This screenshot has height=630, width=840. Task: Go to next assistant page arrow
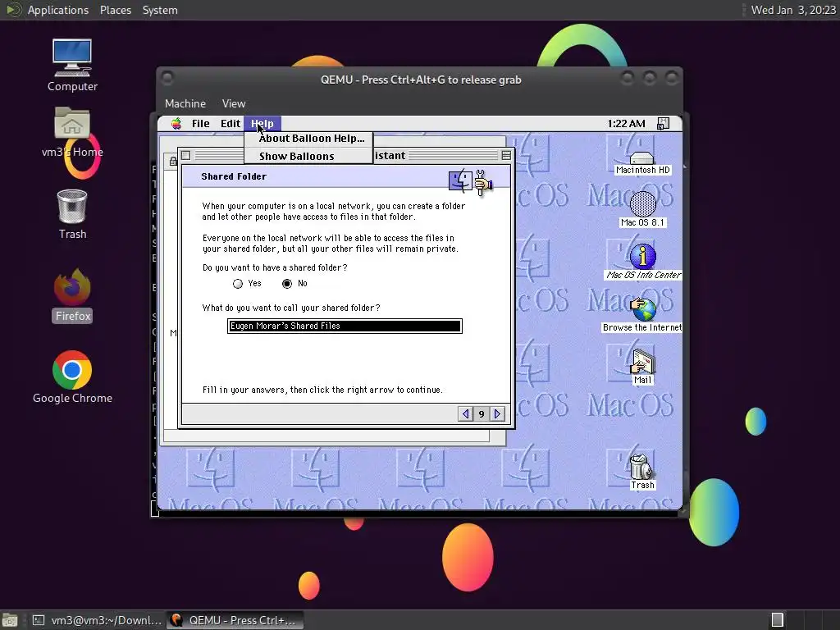coord(498,413)
